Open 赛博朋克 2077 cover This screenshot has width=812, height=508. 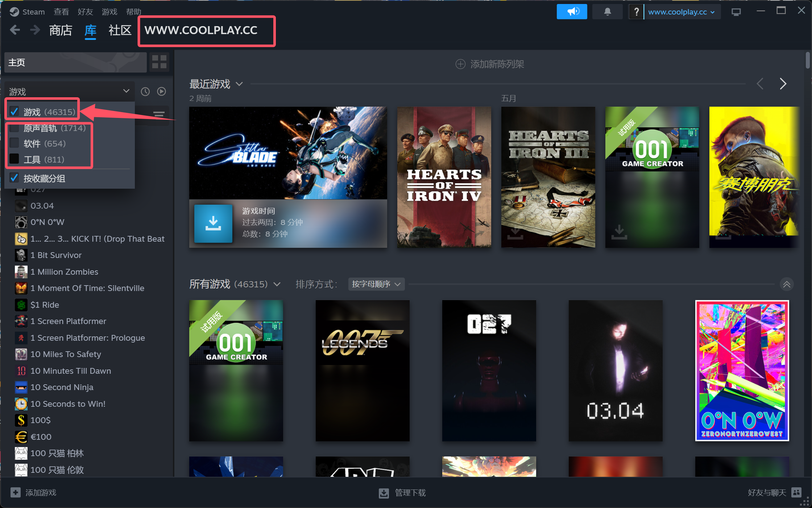coord(754,177)
